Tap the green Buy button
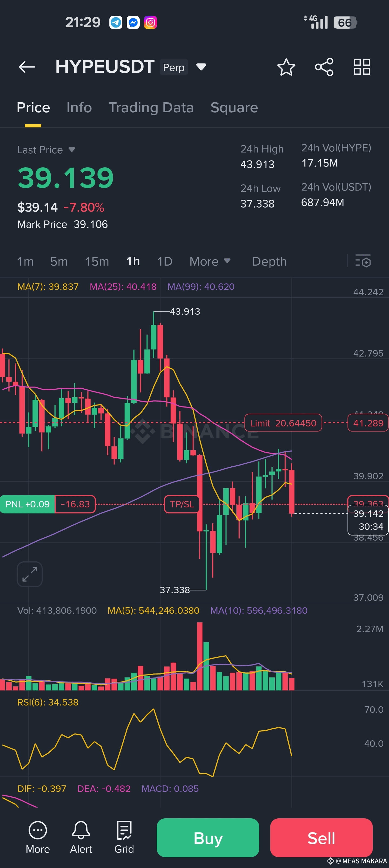Viewport: 389px width, 868px height. click(x=208, y=838)
